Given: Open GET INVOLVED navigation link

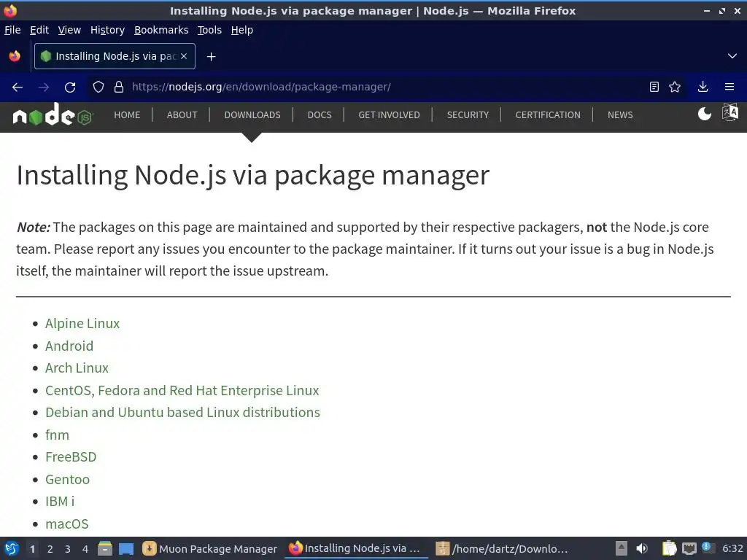Looking at the screenshot, I should click(390, 114).
